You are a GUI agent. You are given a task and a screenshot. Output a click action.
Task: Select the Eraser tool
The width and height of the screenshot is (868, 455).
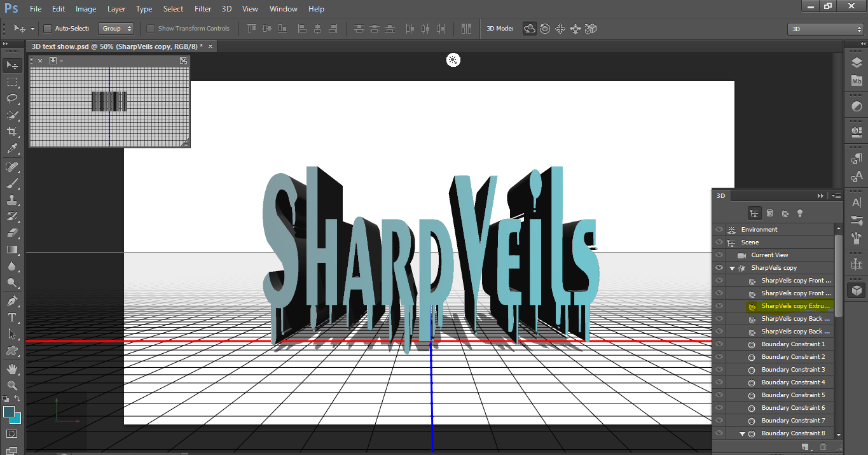tap(12, 233)
